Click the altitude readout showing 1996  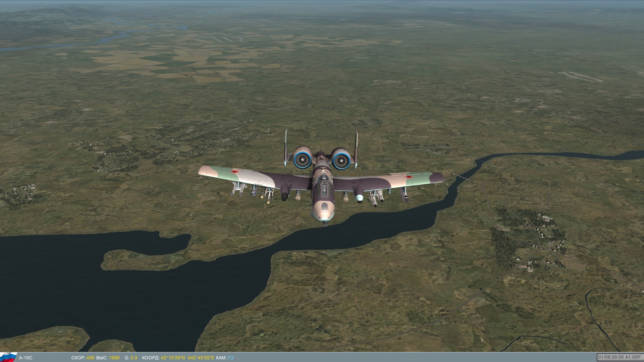click(114, 358)
